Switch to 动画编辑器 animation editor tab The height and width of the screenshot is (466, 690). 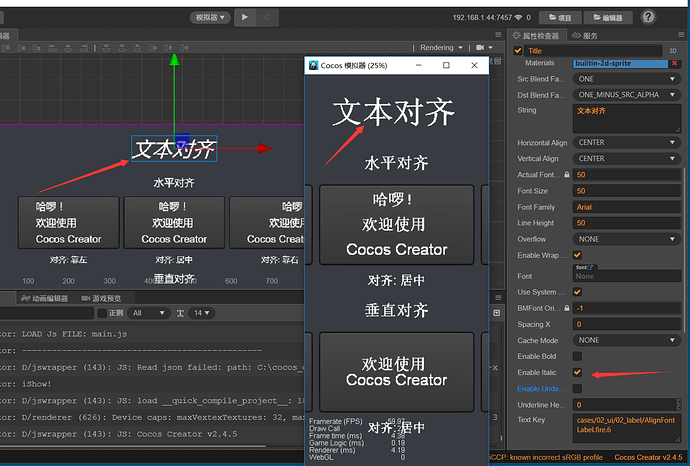pos(44,298)
